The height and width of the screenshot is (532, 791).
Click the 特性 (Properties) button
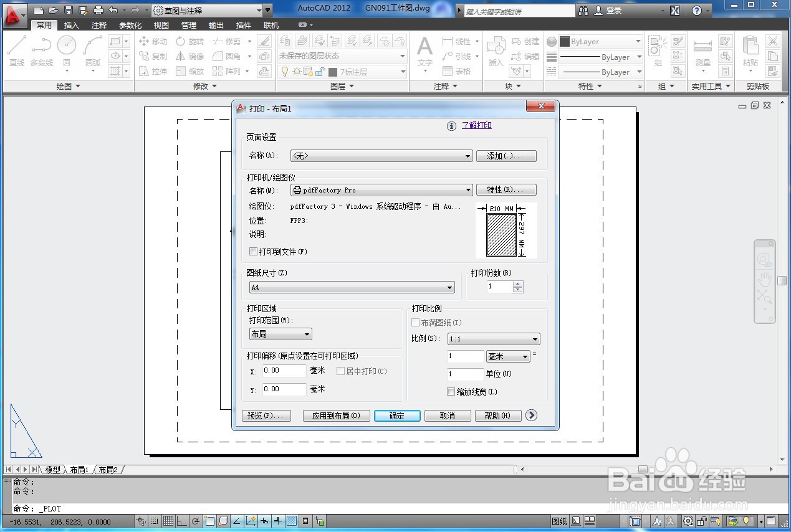(x=506, y=190)
